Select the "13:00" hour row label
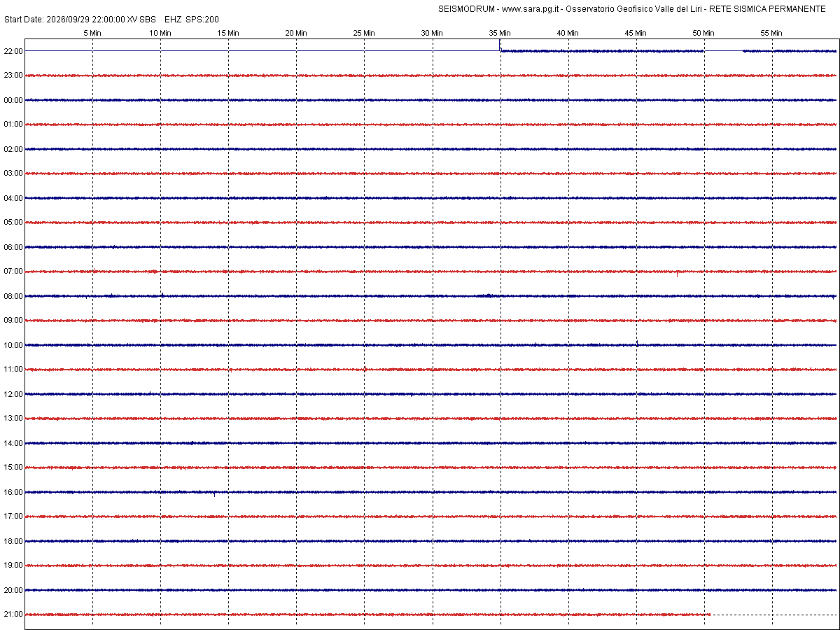The image size is (840, 630). point(13,419)
